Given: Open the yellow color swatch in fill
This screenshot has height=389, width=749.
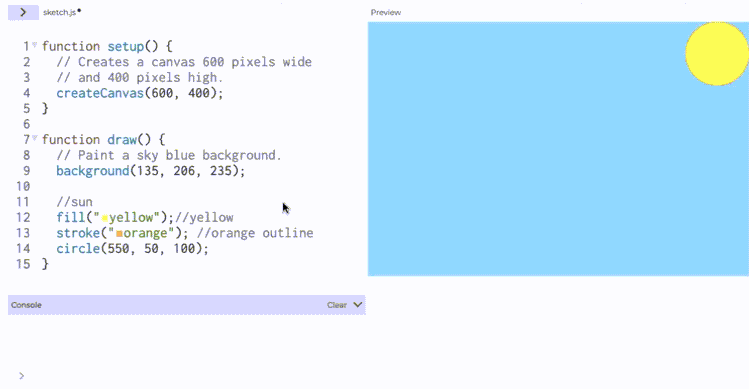Looking at the screenshot, I should [x=105, y=218].
